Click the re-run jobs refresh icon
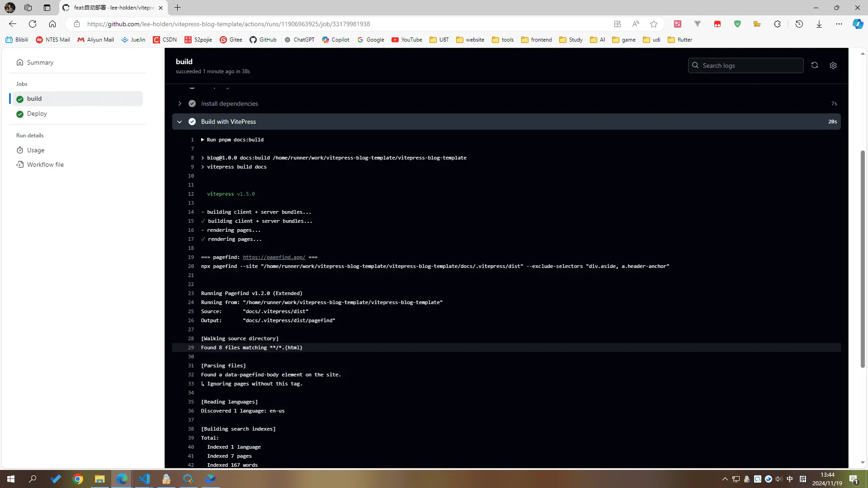Screen dimensions: 868x488 pos(815,66)
